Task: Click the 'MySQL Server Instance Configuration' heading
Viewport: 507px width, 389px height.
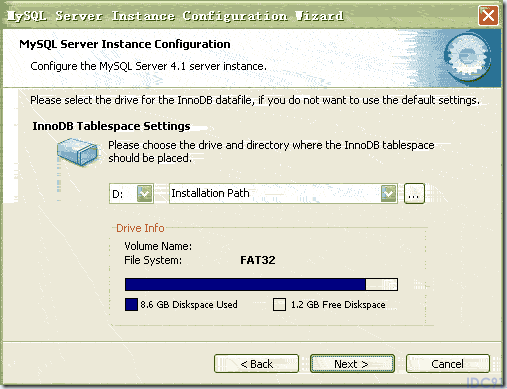Action: click(x=125, y=44)
